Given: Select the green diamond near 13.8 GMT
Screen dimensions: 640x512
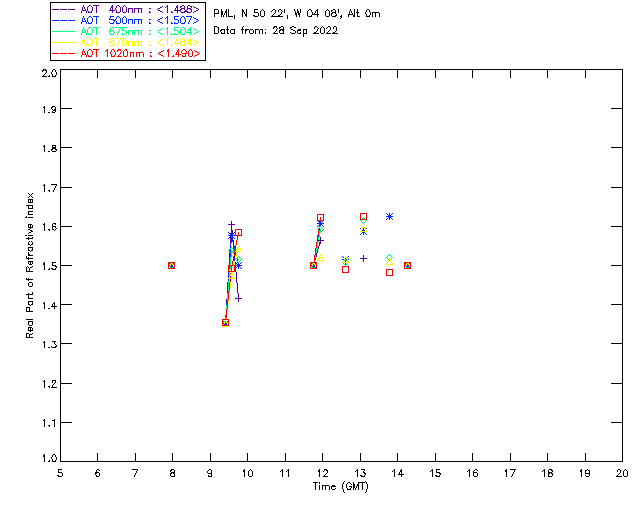Looking at the screenshot, I should pos(389,258).
